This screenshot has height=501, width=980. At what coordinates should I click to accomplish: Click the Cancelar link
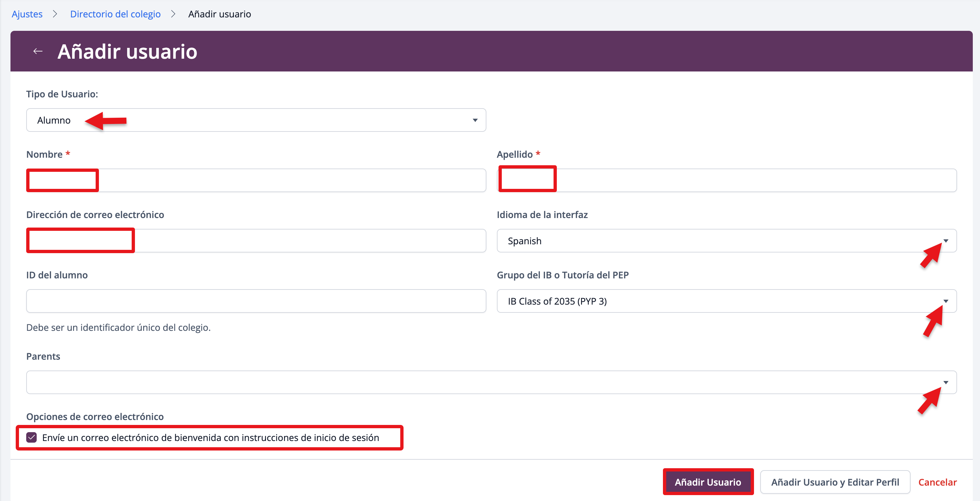937,482
